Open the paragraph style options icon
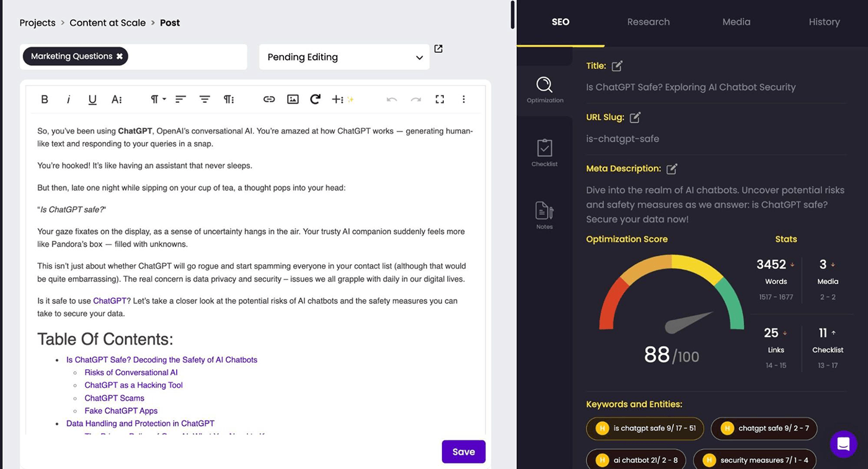The width and height of the screenshot is (868, 469). click(x=229, y=99)
